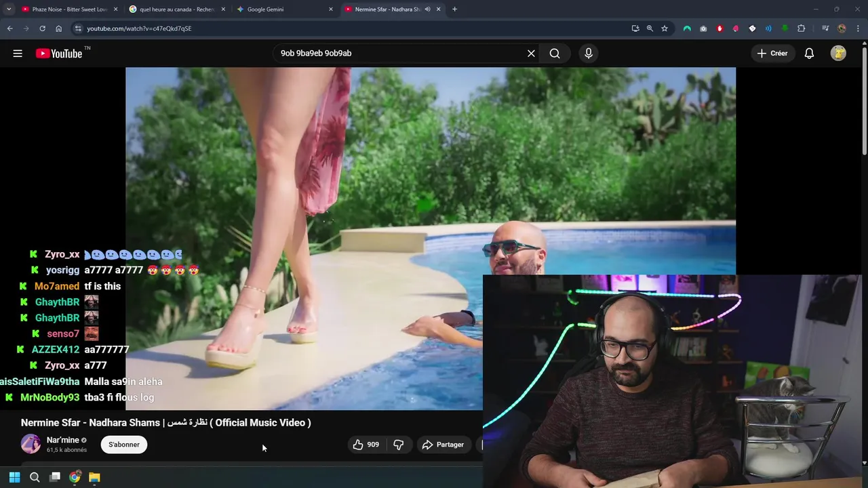The width and height of the screenshot is (868, 488).
Task: Close the Phaze Noise tab
Action: (x=116, y=9)
